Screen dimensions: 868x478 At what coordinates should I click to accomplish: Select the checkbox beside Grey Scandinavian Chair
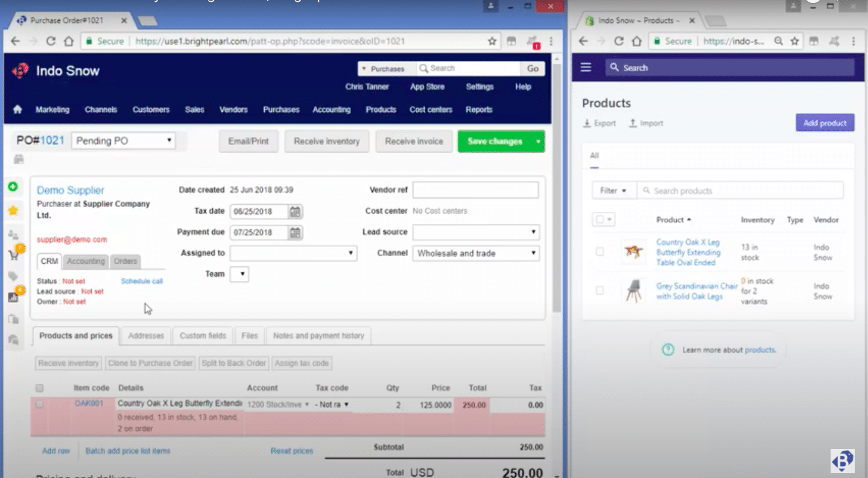[600, 290]
